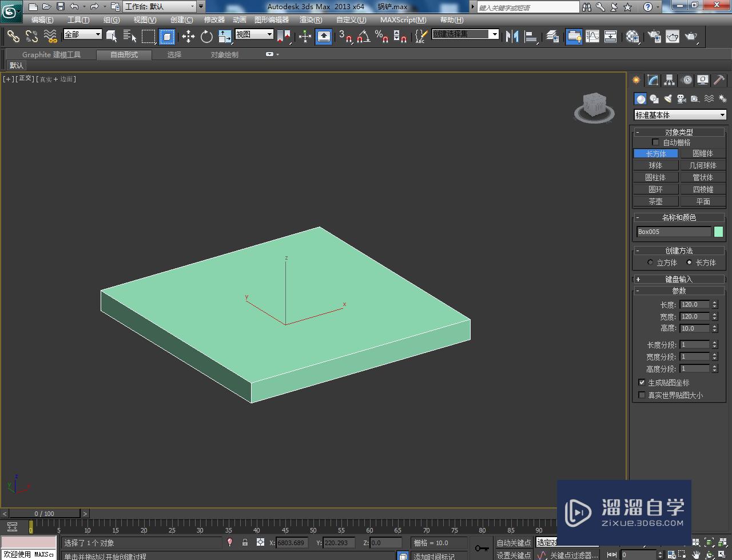Open the 标准基本体 dropdown
The width and height of the screenshot is (732, 560).
[x=680, y=115]
